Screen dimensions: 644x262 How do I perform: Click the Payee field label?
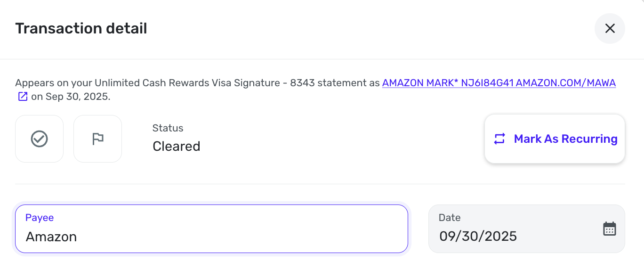[x=40, y=218]
